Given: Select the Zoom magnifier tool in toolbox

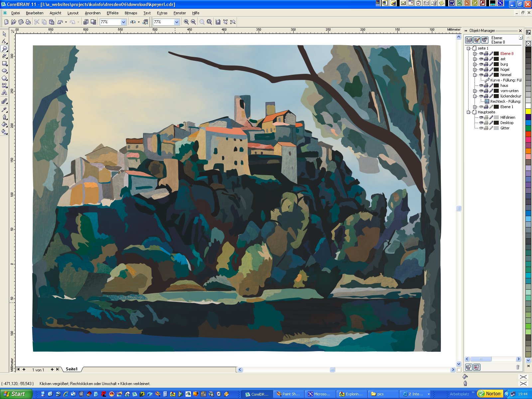Looking at the screenshot, I should pyautogui.click(x=4, y=49).
